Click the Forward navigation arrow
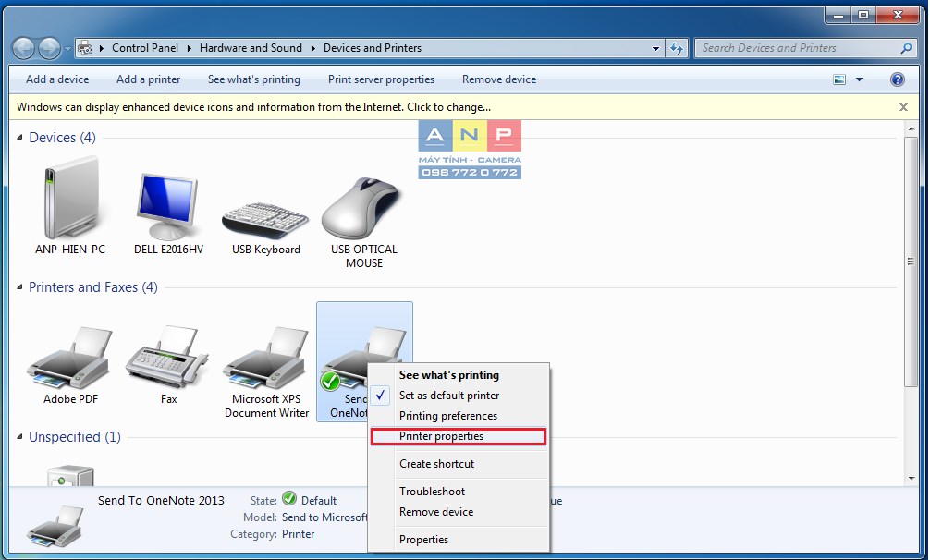The image size is (930, 560). pos(49,48)
